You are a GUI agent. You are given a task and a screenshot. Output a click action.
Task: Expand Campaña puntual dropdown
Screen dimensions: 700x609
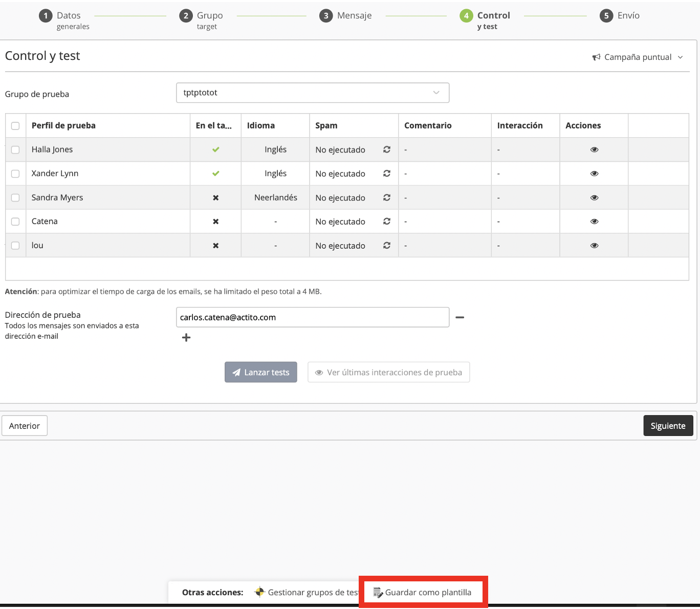(x=638, y=57)
